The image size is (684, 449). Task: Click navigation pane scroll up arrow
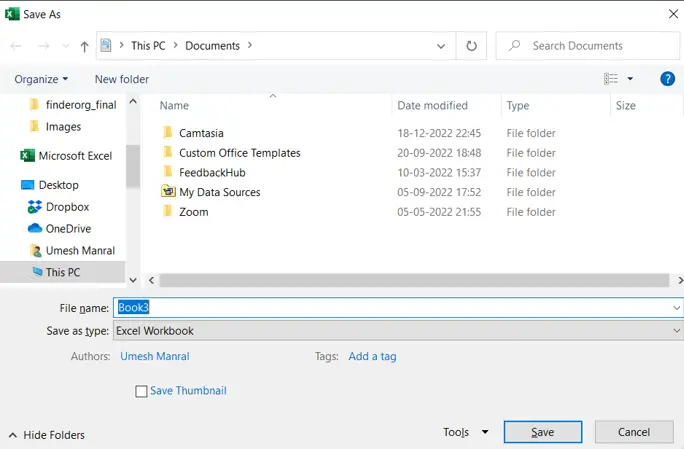[x=133, y=102]
